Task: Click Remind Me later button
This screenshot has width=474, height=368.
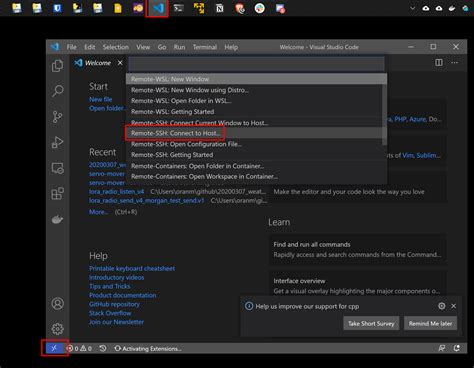Action: pyautogui.click(x=430, y=323)
